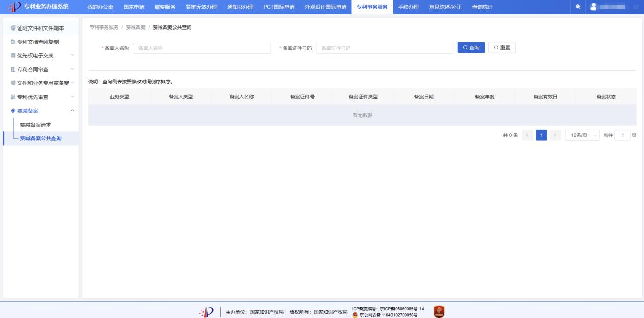
Task: Click the red government badge in footer
Action: click(x=439, y=311)
